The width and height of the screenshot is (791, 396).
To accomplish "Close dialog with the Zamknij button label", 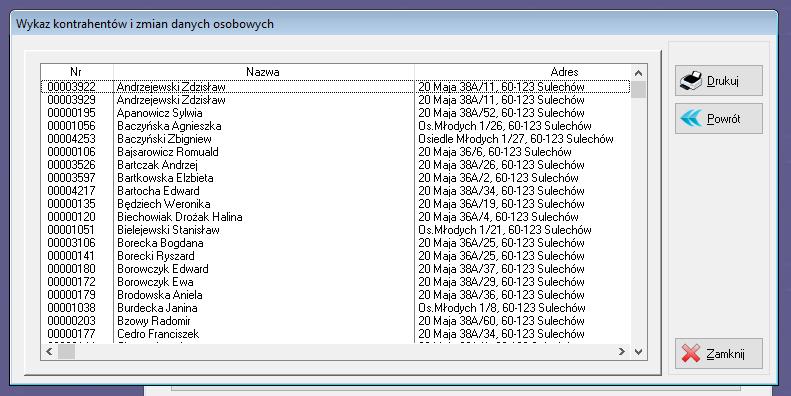I will 725,354.
